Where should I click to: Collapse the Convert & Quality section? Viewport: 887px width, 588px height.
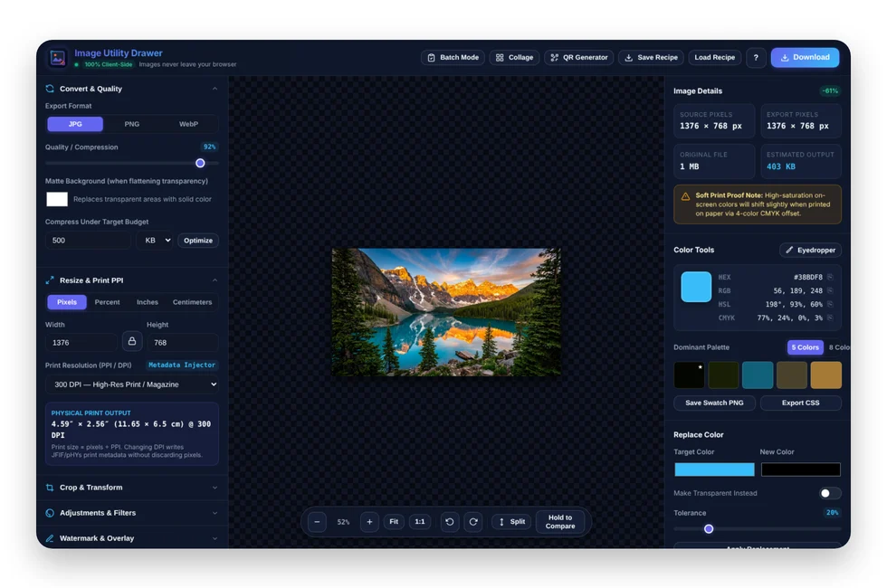coord(215,89)
